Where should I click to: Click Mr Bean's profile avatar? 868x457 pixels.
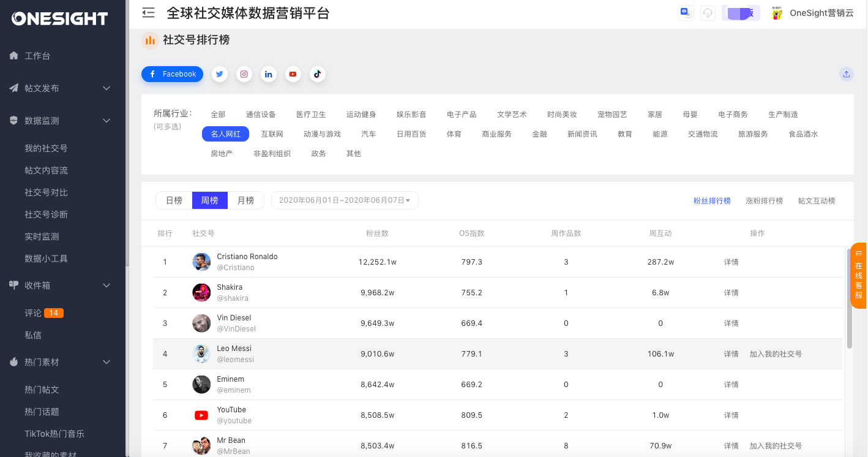coord(201,446)
